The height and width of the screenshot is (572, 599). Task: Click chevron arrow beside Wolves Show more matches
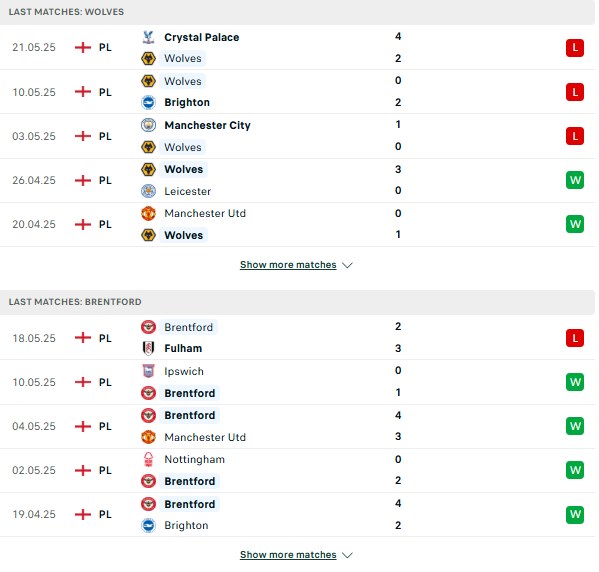[347, 265]
